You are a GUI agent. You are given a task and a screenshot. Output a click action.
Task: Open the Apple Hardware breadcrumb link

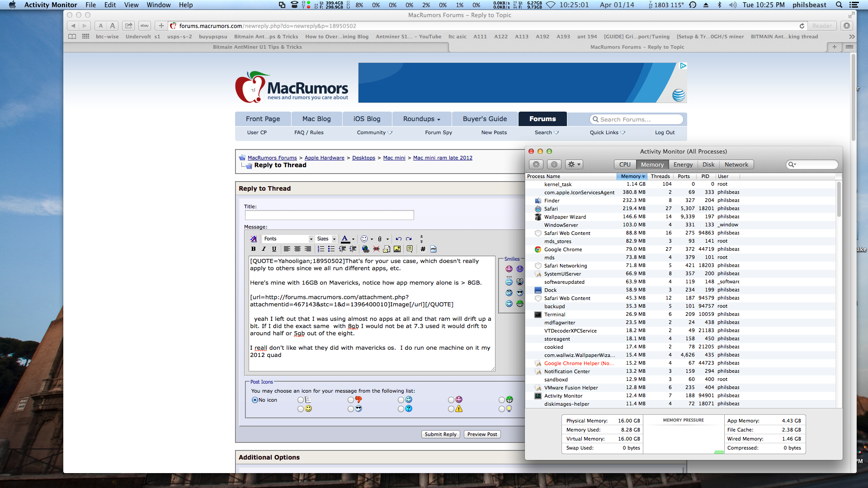[x=324, y=158]
